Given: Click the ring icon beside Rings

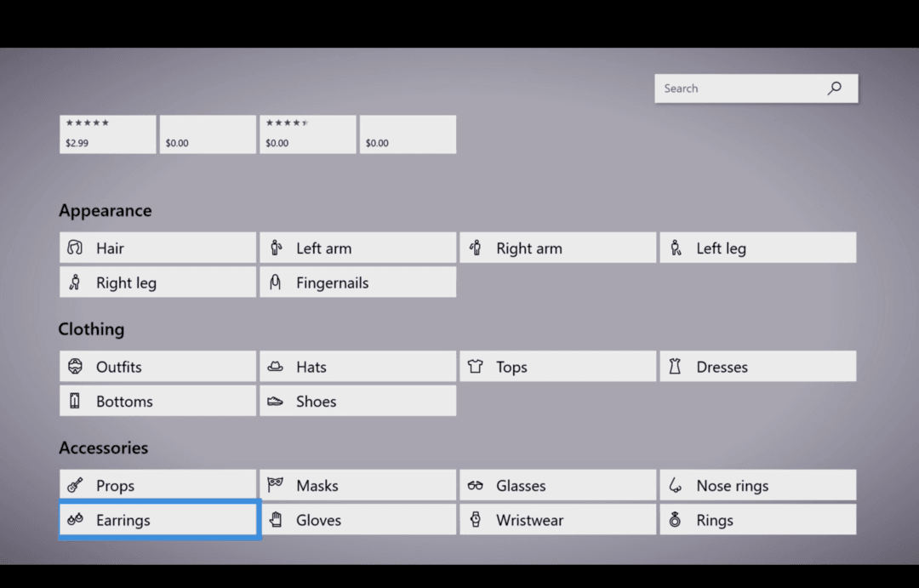Looking at the screenshot, I should (x=676, y=519).
